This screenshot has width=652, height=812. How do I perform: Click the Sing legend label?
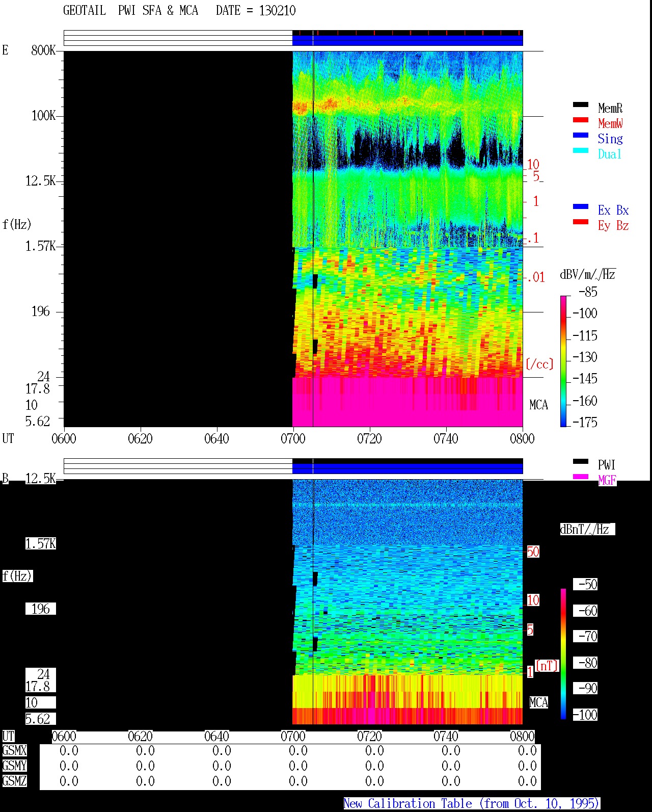coord(610,139)
